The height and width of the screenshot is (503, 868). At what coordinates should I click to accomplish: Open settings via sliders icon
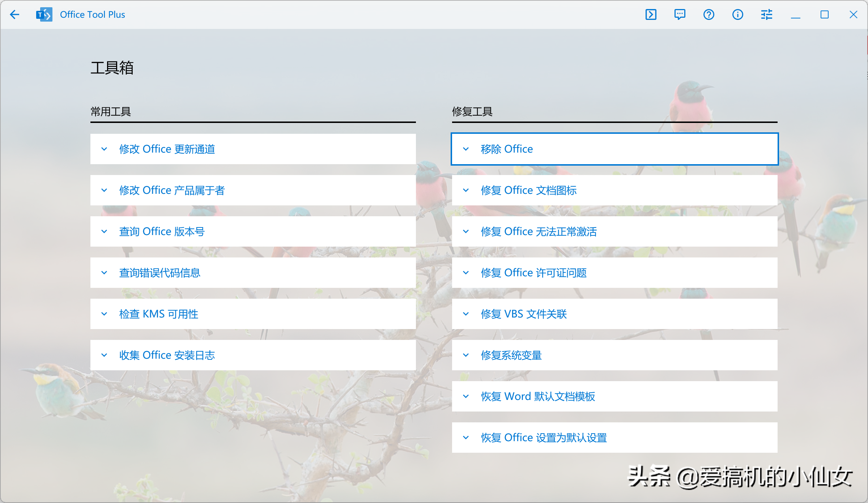pyautogui.click(x=767, y=14)
